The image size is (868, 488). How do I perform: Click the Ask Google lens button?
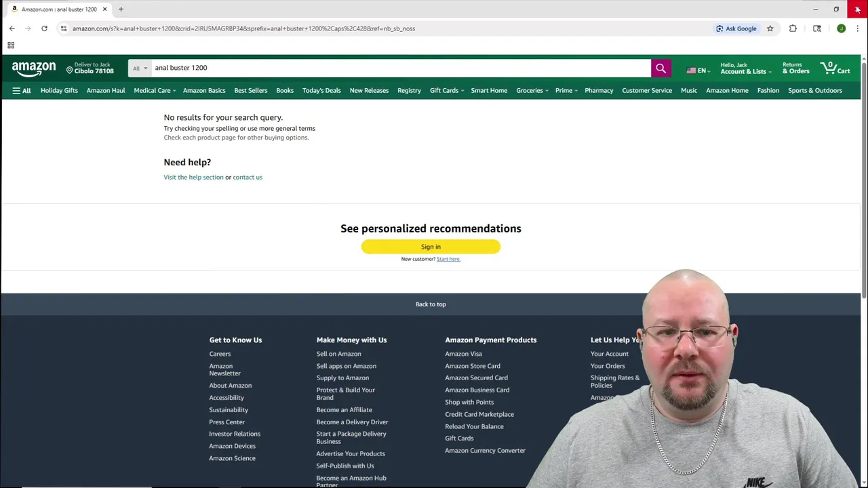coord(736,28)
